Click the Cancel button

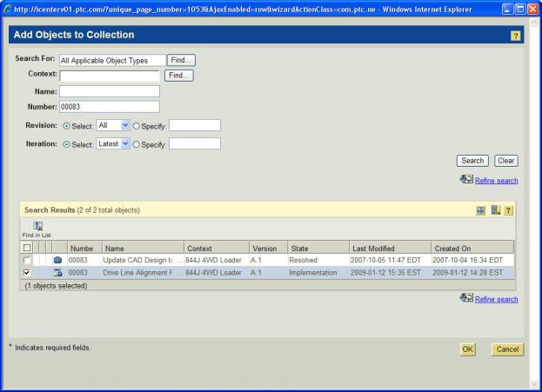click(x=507, y=349)
